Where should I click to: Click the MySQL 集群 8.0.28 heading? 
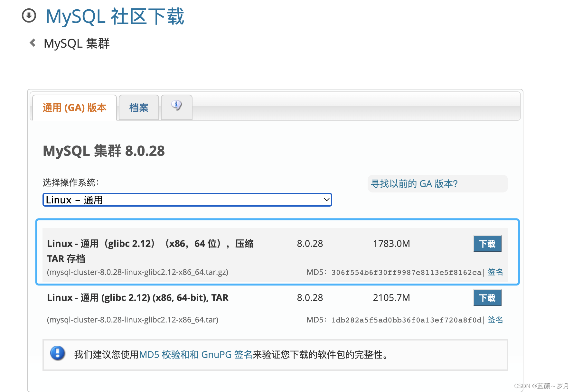click(104, 151)
